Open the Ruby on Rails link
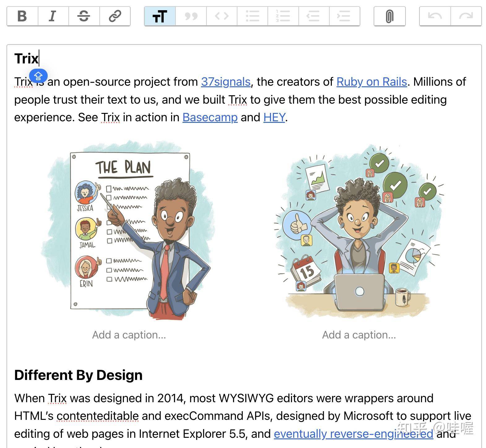This screenshot has width=486, height=448. click(371, 82)
